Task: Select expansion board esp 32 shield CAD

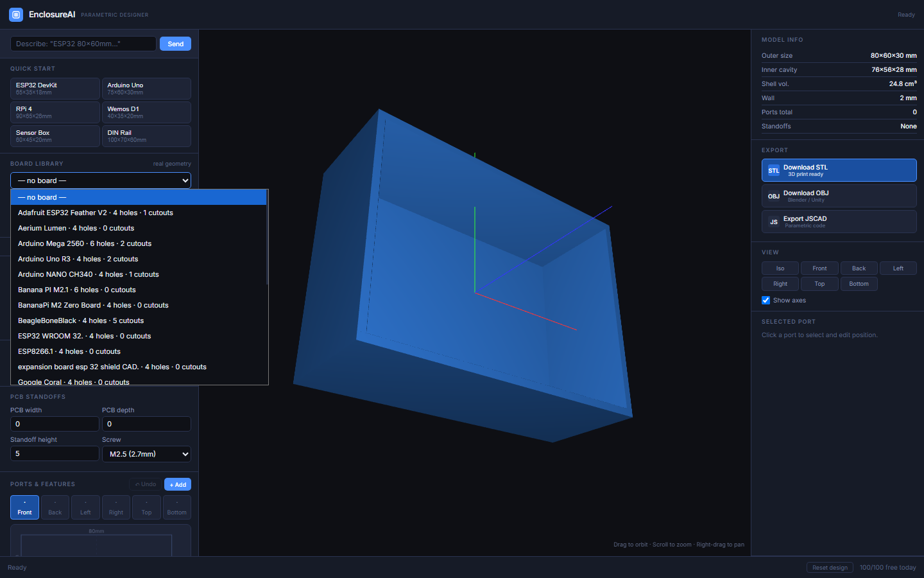Action: point(139,367)
